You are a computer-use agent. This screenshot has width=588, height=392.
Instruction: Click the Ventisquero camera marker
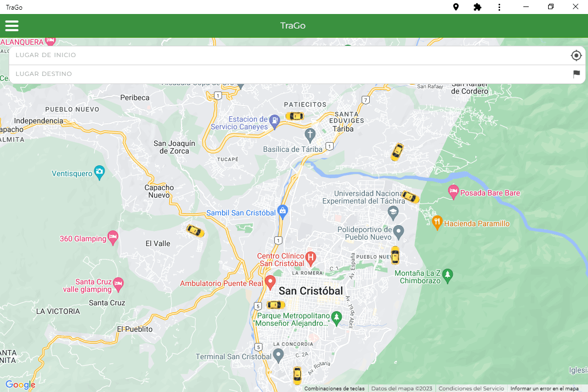coord(99,172)
